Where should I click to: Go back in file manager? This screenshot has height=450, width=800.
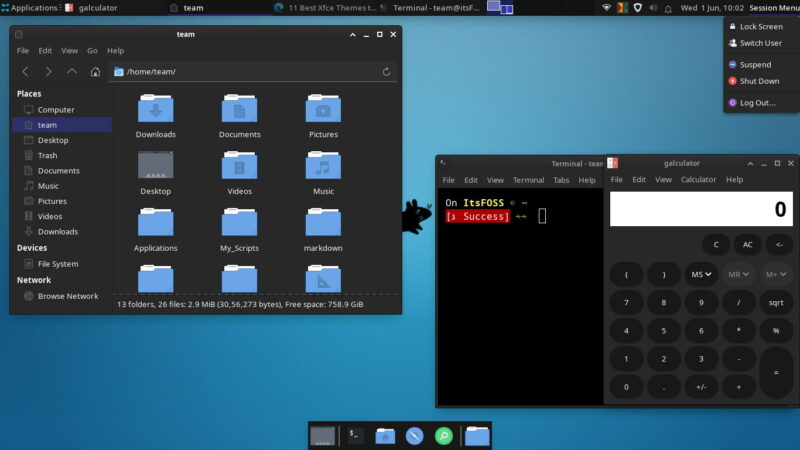click(x=26, y=72)
